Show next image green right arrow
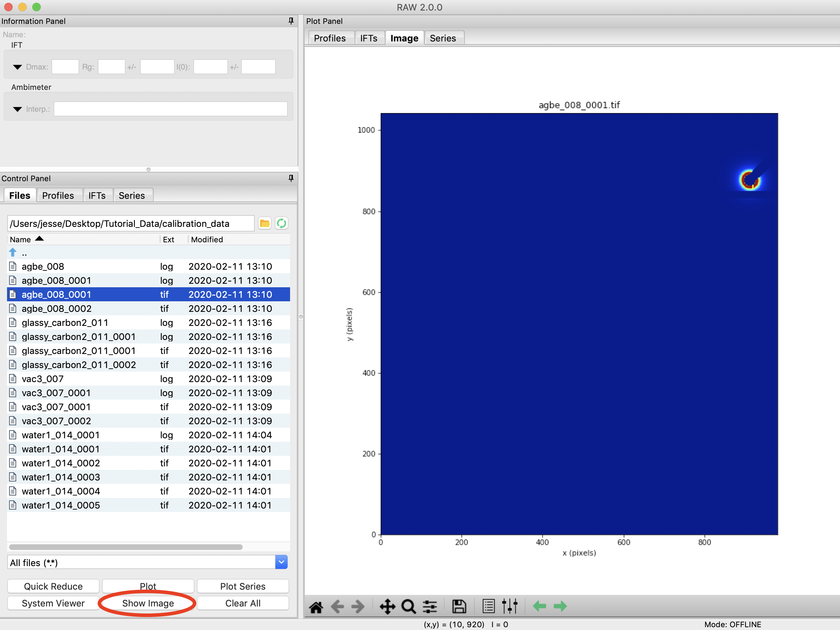The height and width of the screenshot is (630, 840). pyautogui.click(x=560, y=606)
